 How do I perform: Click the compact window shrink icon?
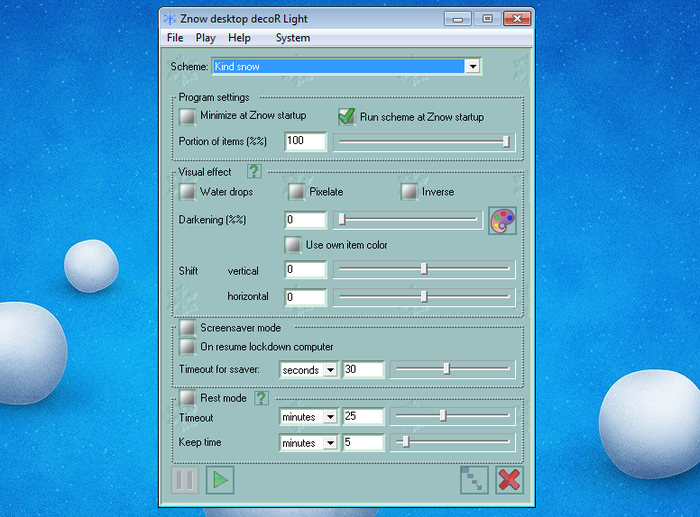[474, 480]
